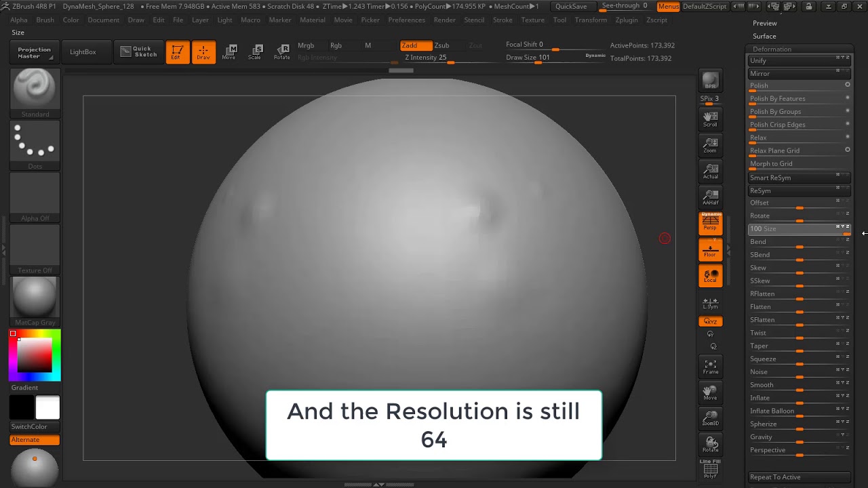Image resolution: width=868 pixels, height=488 pixels.
Task: Open the Dots stroke picker
Action: click(35, 145)
